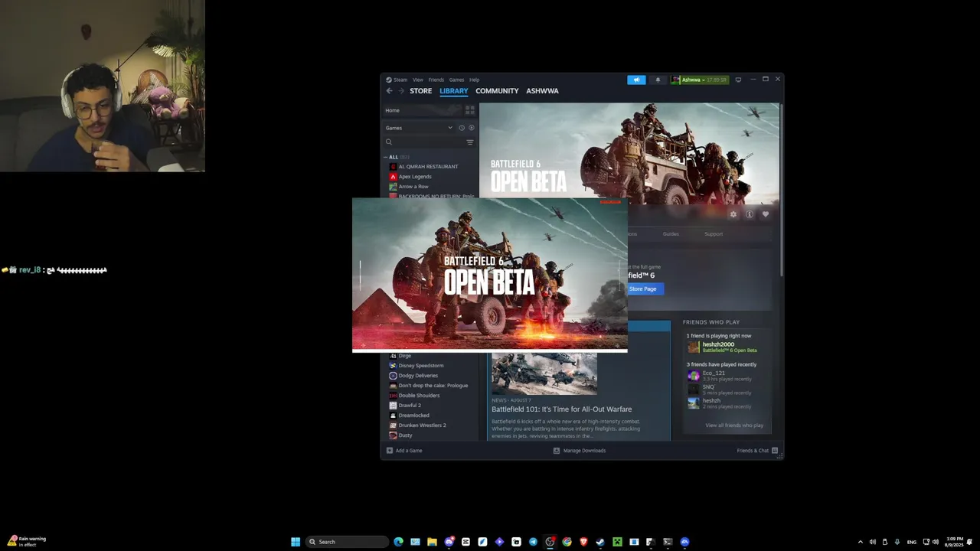Open the Steam menu
The image size is (980, 551).
tap(397, 80)
